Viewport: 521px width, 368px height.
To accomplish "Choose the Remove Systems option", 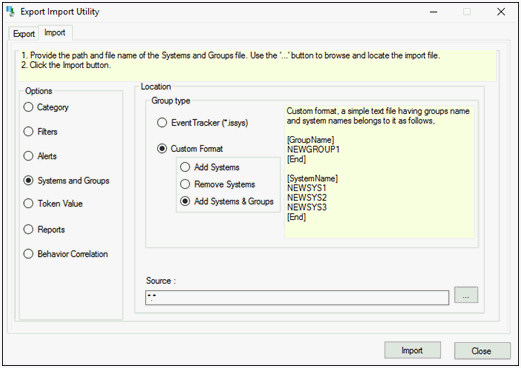I will [218, 184].
